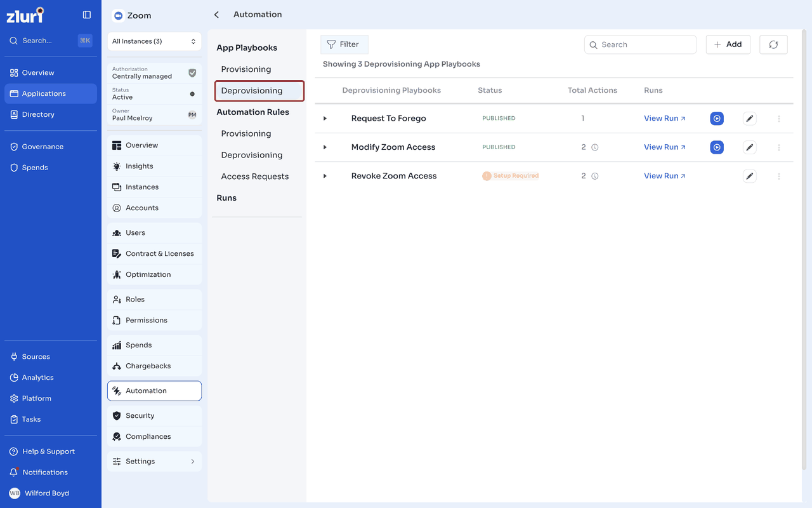View Run for Modify Zoom Access
The image size is (812, 508).
[665, 147]
